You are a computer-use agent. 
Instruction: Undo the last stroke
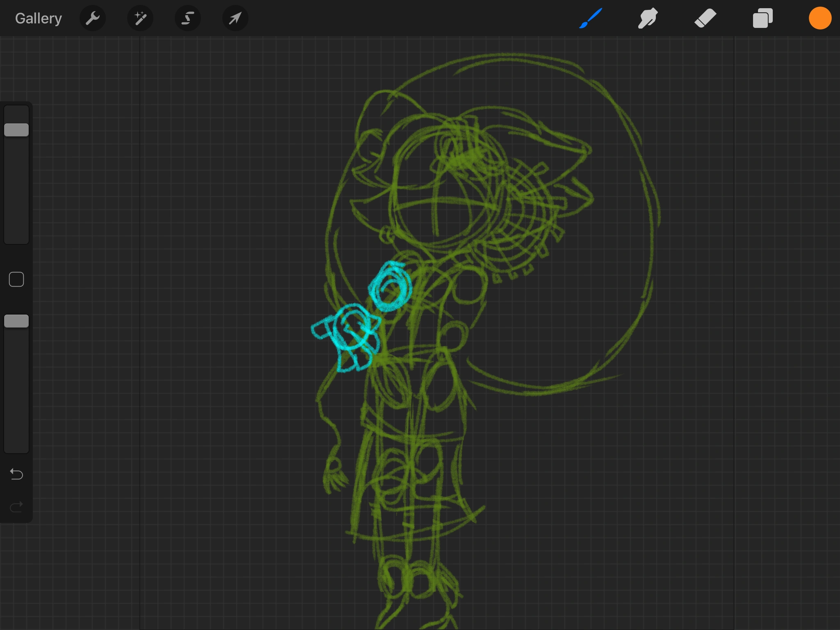[x=16, y=474]
